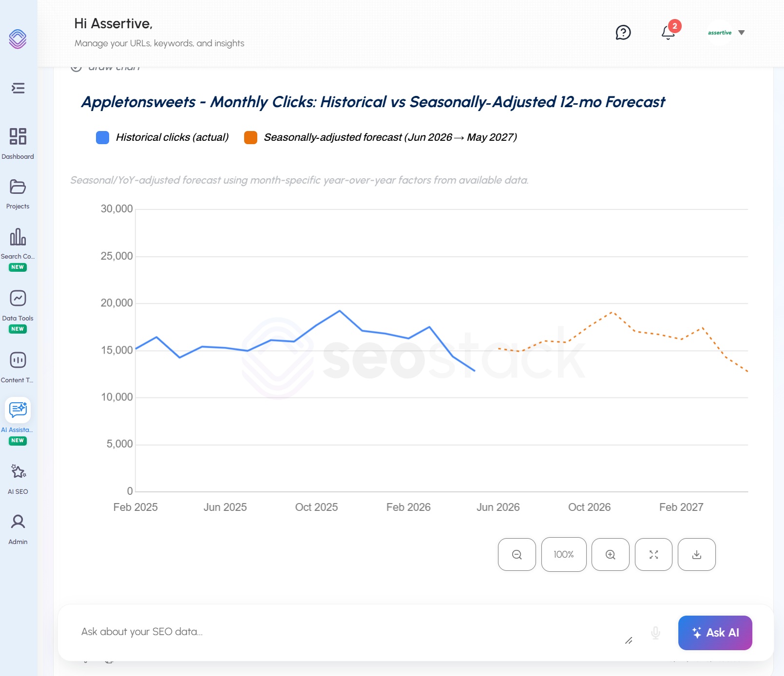Click the 30,000 y-axis label
Screen dimensions: 784x676
click(116, 208)
